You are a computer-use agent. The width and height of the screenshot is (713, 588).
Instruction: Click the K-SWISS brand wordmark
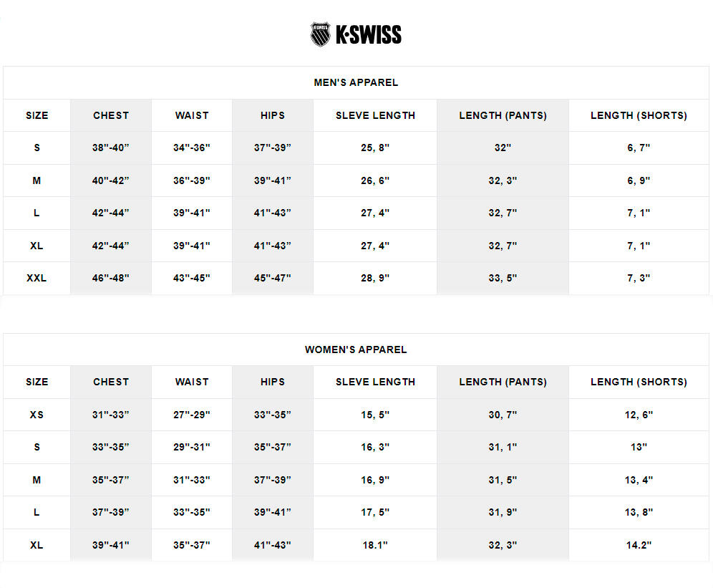(x=369, y=34)
